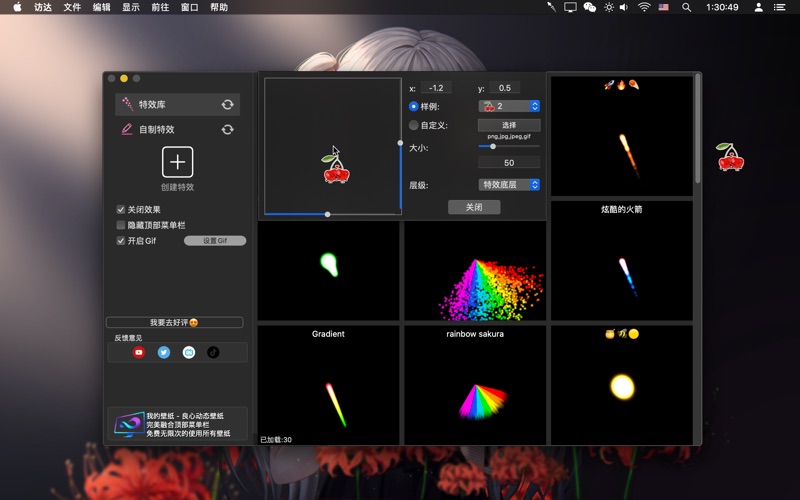Open the Twitter feedback icon
Viewport: 800px width, 500px height.
coord(164,352)
